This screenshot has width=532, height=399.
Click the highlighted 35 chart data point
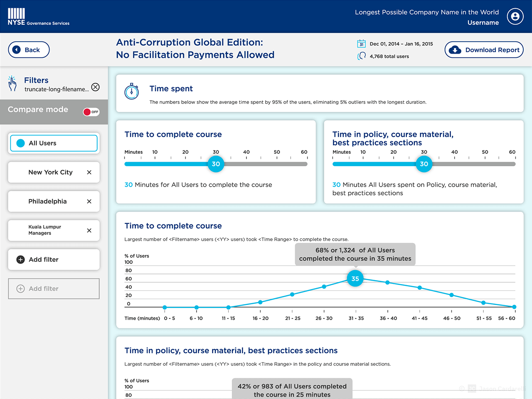355,278
